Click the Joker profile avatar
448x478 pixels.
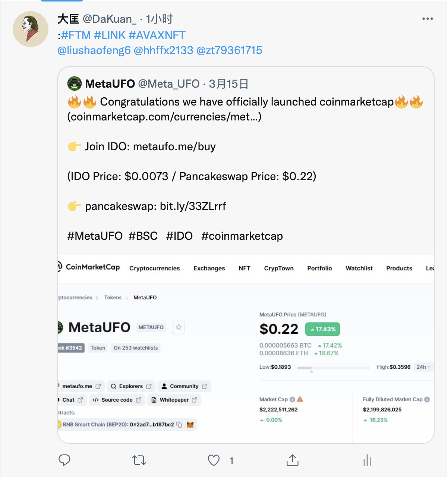click(31, 29)
